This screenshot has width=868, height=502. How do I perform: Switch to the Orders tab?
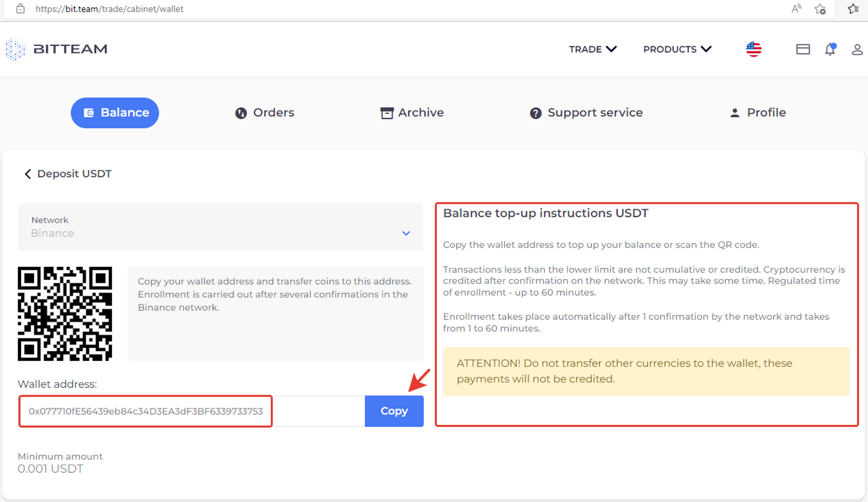265,113
